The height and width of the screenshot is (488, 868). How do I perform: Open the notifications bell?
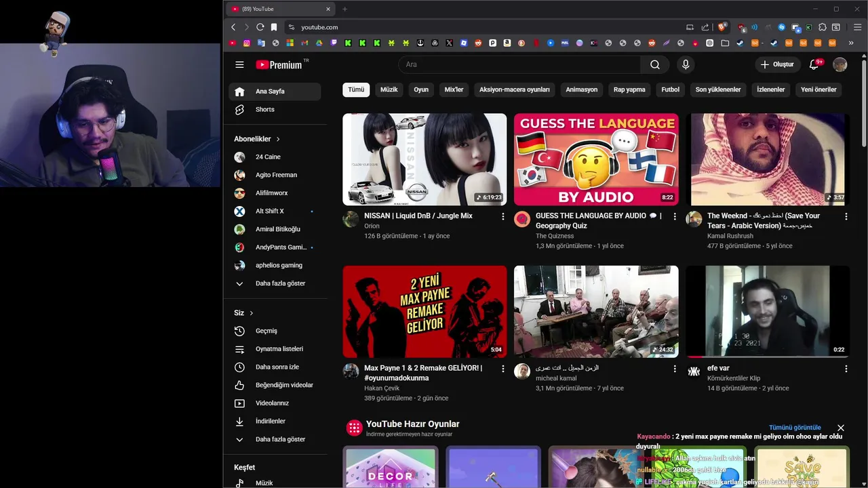point(814,64)
